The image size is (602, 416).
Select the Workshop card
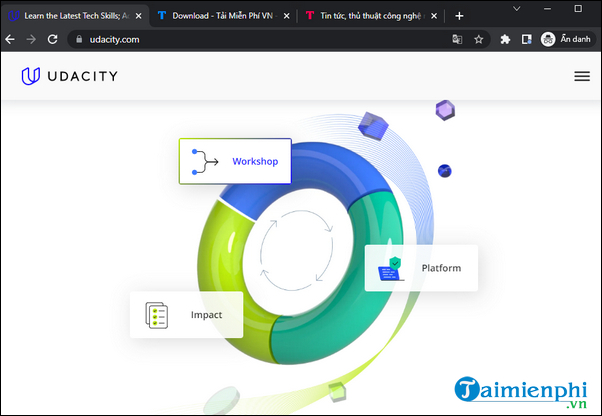pos(235,161)
